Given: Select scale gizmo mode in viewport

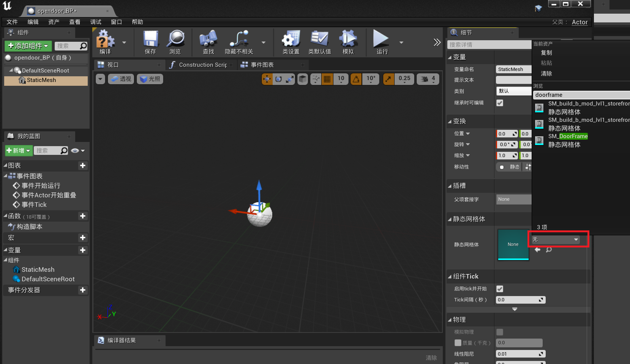Looking at the screenshot, I should [290, 79].
